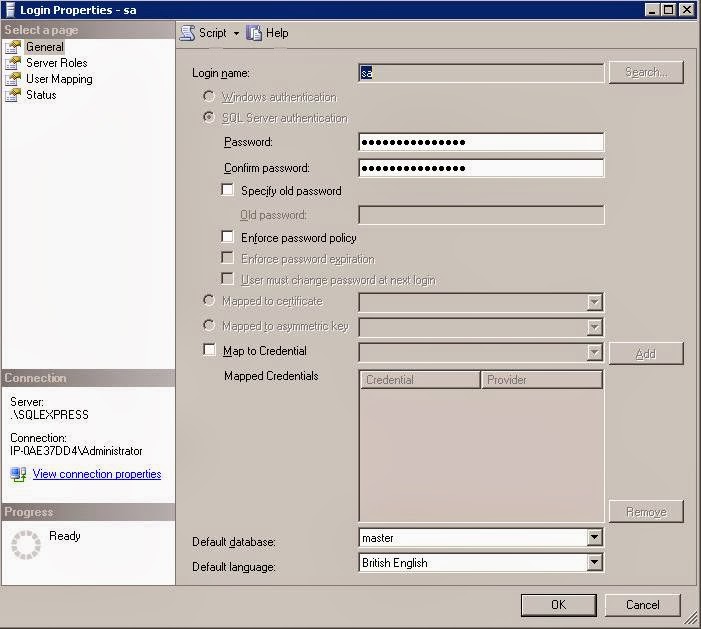Click the Old password field
This screenshot has width=701, height=629.
click(481, 215)
